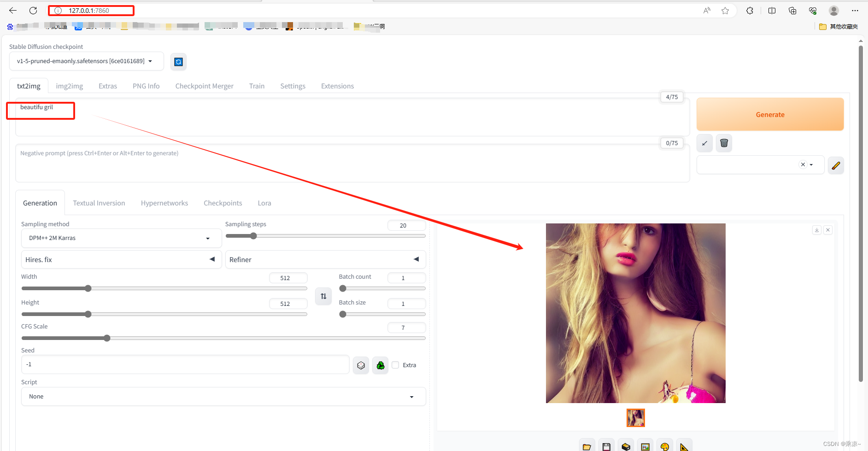
Task: Open the browser profile avatar
Action: (x=833, y=10)
